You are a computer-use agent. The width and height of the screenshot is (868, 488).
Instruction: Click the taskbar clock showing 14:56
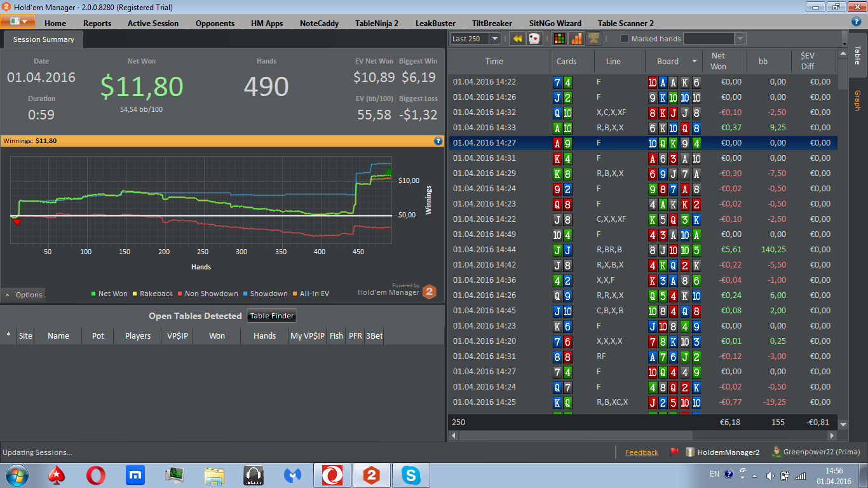(833, 475)
